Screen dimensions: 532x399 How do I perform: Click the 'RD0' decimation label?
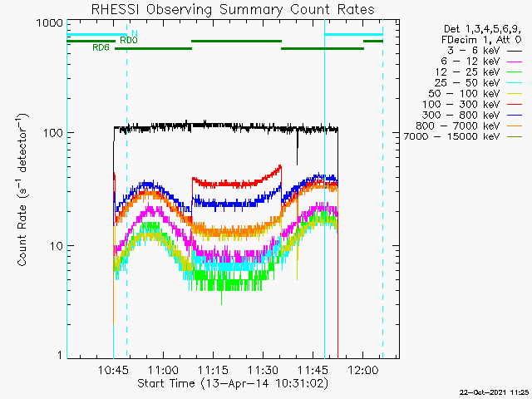pos(129,41)
